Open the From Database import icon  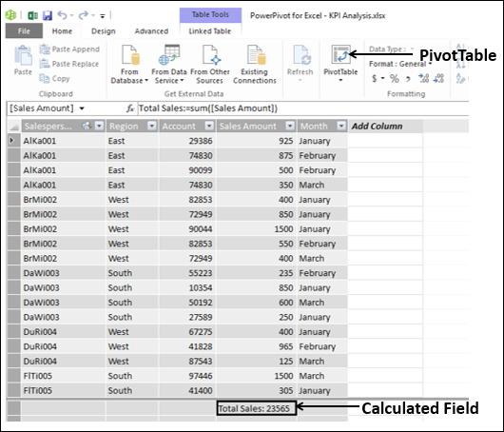pyautogui.click(x=130, y=55)
